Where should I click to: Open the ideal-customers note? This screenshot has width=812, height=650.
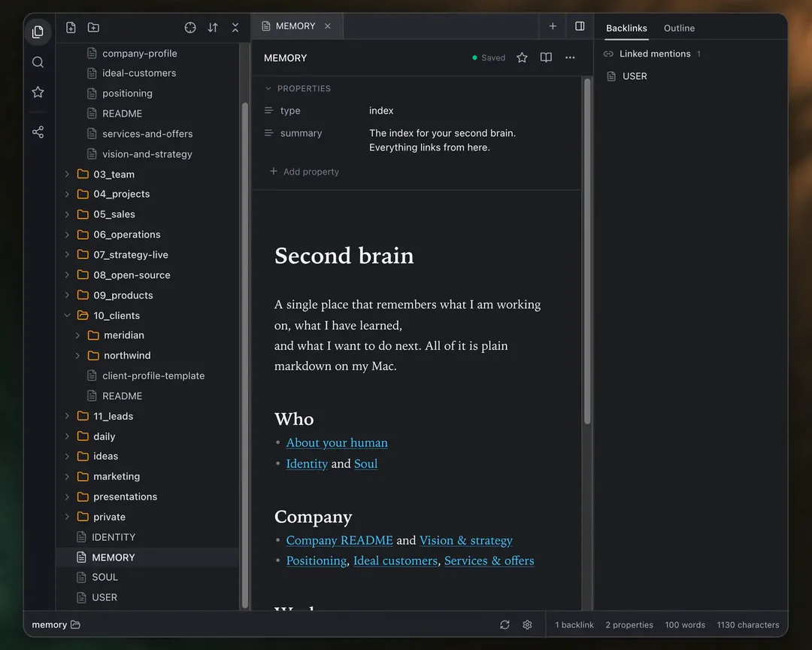pyautogui.click(x=139, y=73)
